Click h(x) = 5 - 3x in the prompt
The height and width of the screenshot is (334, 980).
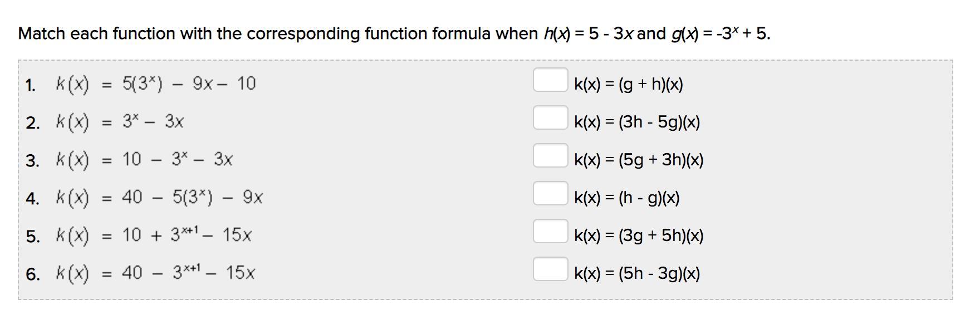click(x=589, y=34)
